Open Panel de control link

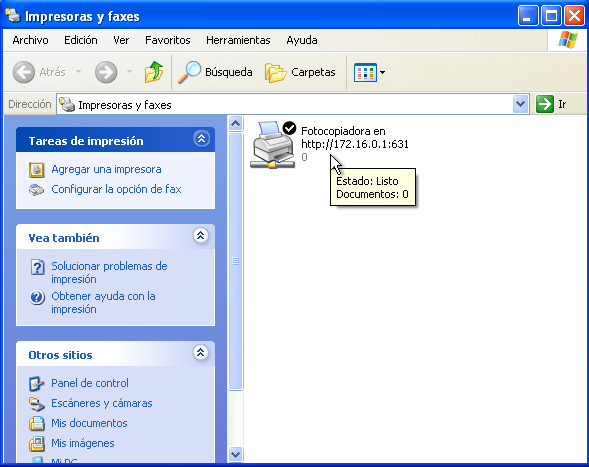pos(90,383)
